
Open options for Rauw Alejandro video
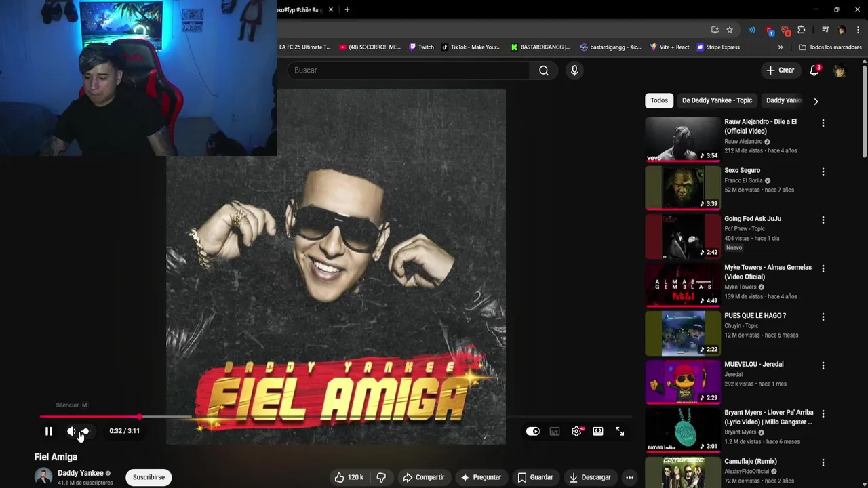pyautogui.click(x=823, y=123)
